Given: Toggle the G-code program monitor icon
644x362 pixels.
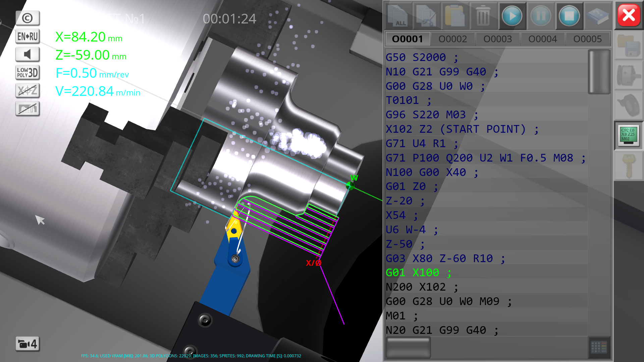Looking at the screenshot, I should [x=629, y=135].
